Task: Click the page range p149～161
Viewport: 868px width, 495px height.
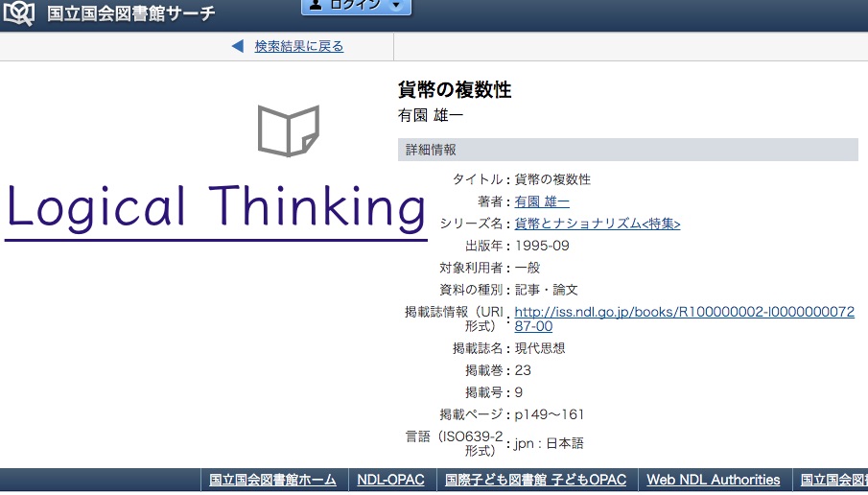Action: tap(550, 414)
